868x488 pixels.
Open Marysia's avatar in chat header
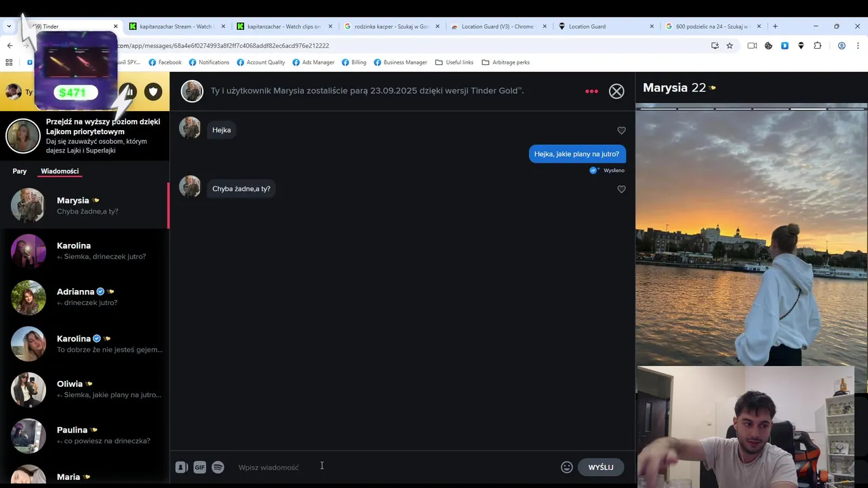pos(192,91)
